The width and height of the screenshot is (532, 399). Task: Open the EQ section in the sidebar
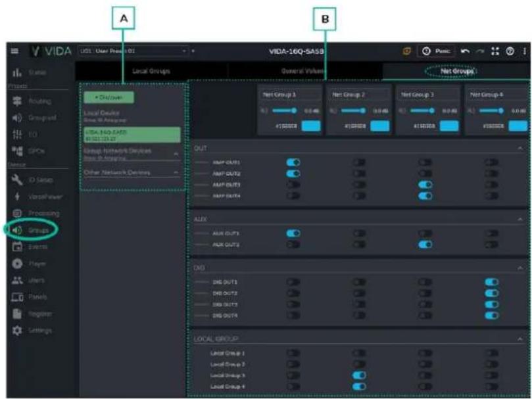click(24, 135)
